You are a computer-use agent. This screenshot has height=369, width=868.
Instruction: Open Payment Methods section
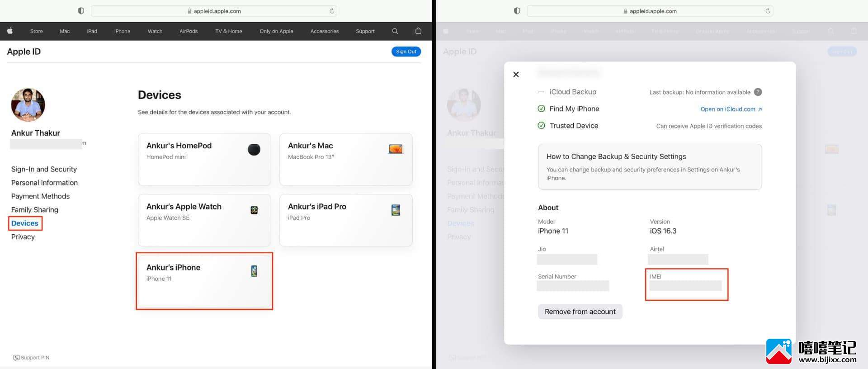pyautogui.click(x=40, y=196)
